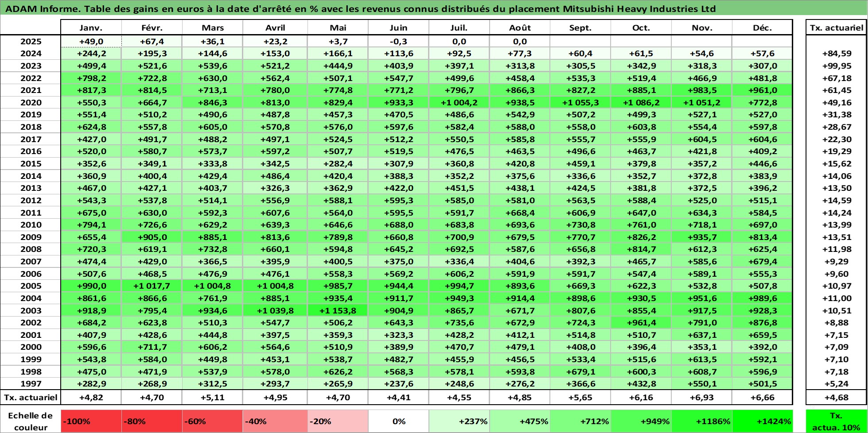Click the 2025 row label
This screenshot has width=868, height=433.
(x=31, y=42)
